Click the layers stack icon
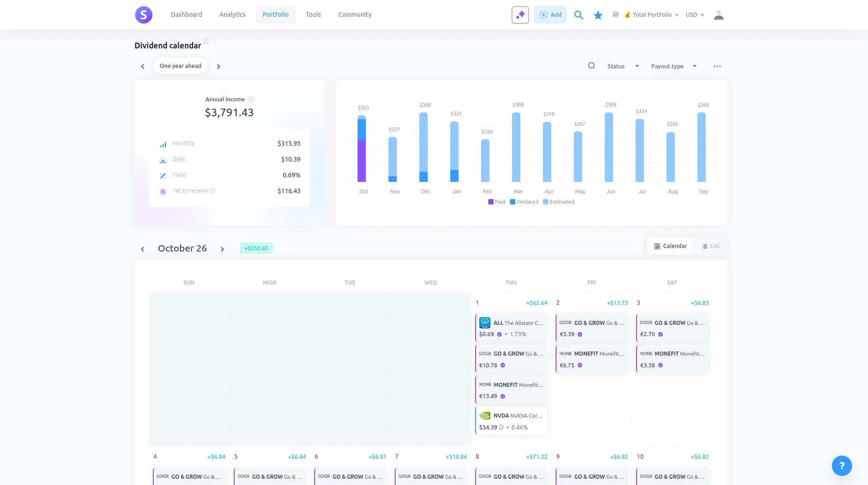 [616, 14]
